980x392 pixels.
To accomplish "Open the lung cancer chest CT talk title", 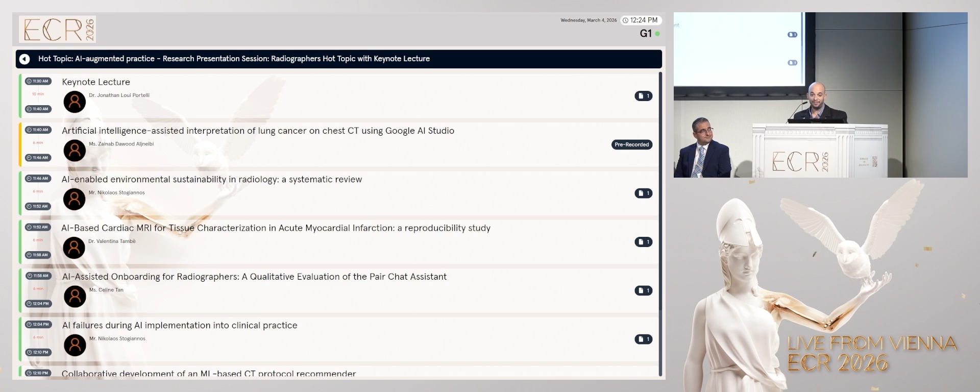I will coord(258,131).
